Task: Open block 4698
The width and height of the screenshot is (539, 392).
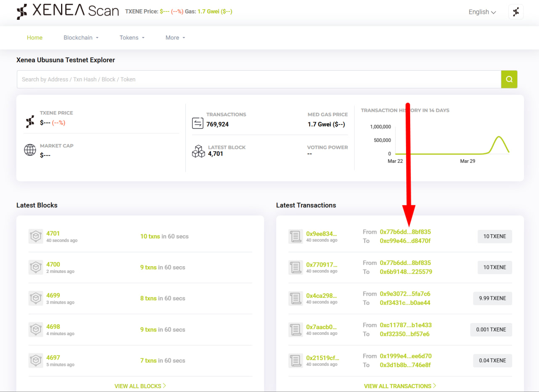Action: point(53,327)
